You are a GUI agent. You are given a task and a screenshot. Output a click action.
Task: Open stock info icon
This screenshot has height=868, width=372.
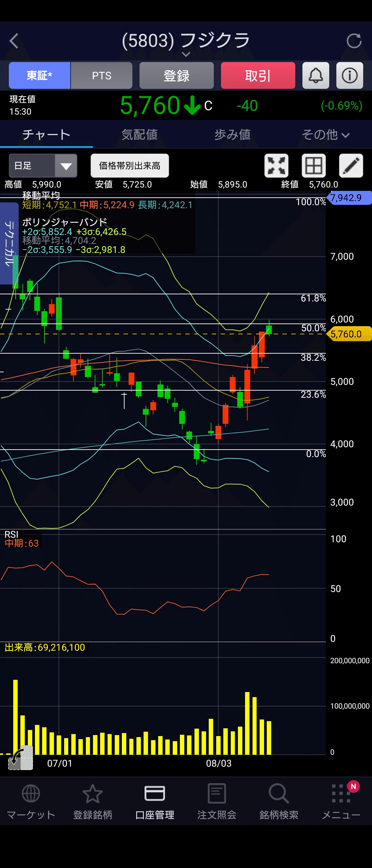[350, 75]
